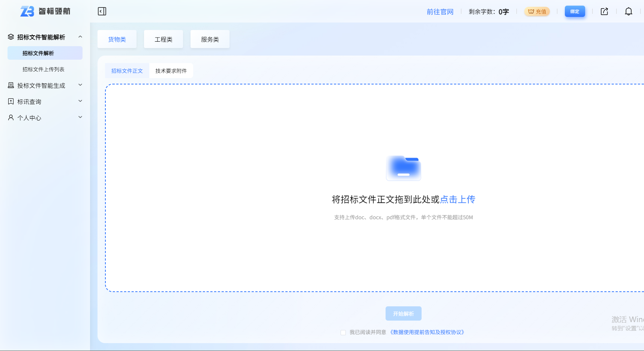Expand the 个人中心 menu chevron
The image size is (644, 351).
pyautogui.click(x=80, y=118)
